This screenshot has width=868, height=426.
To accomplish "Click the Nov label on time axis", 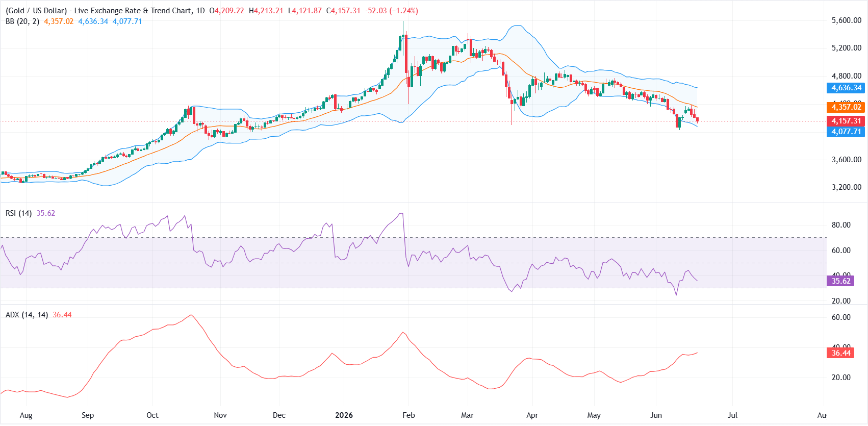I will (x=220, y=415).
